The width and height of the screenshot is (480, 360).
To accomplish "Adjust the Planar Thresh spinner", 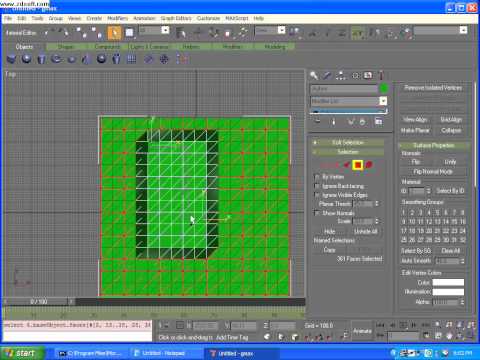I will [377, 204].
